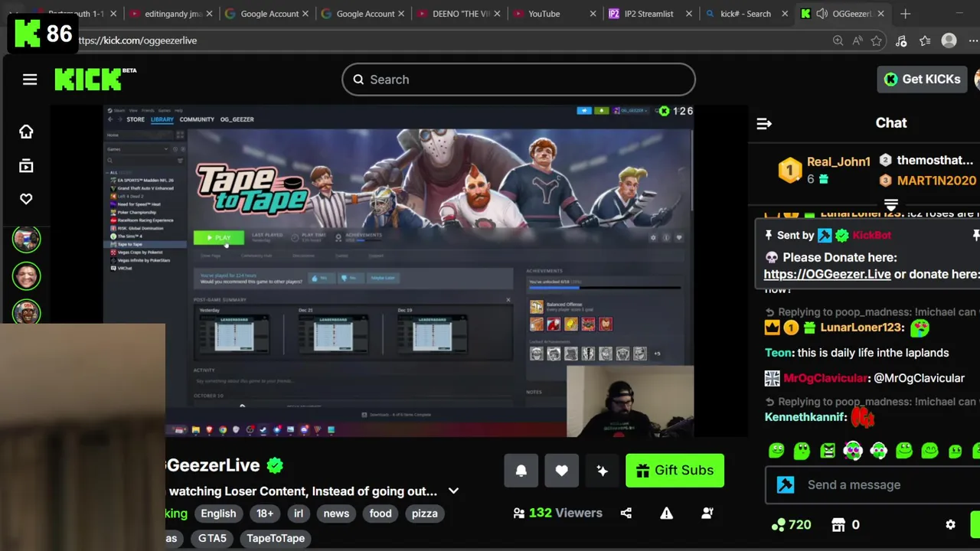This screenshot has height=551, width=980.
Task: Click the verified badge next to GeezerLive
Action: (275, 465)
